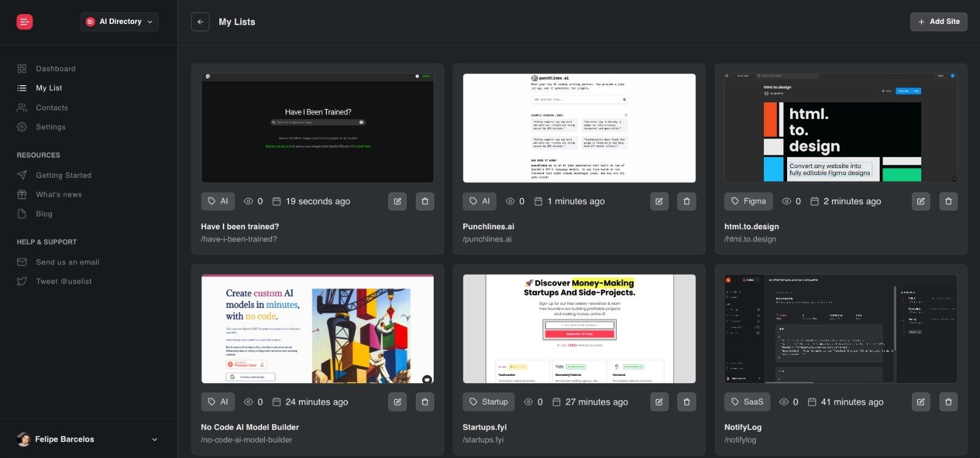Click the No Code AI Model Builder title
Screen dimensions: 980x458
point(250,427)
